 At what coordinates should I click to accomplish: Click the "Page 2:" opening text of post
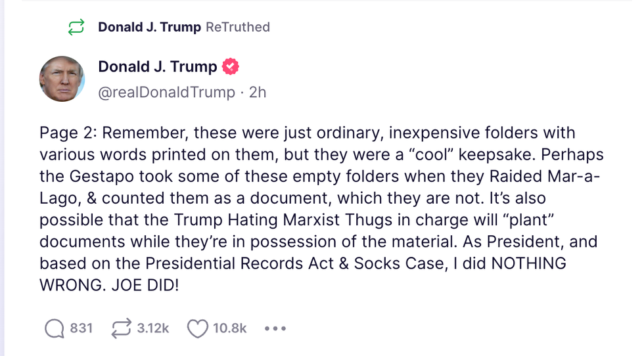68,133
